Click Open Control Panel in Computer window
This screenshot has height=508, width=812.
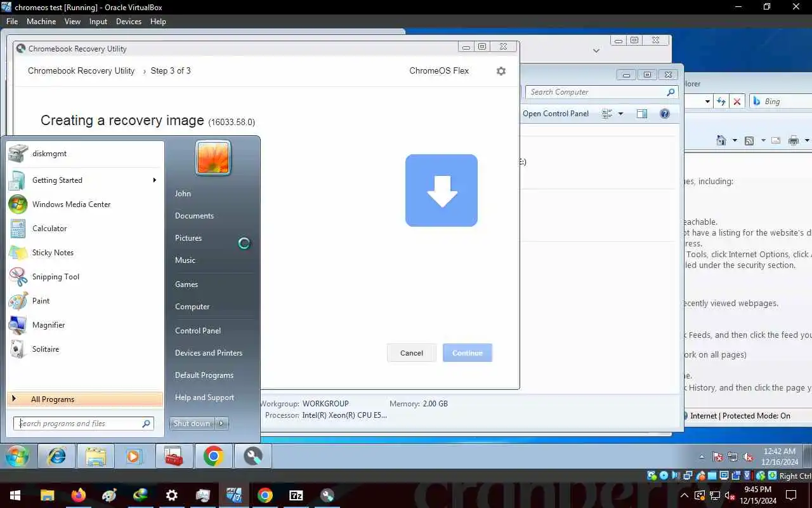click(x=556, y=114)
